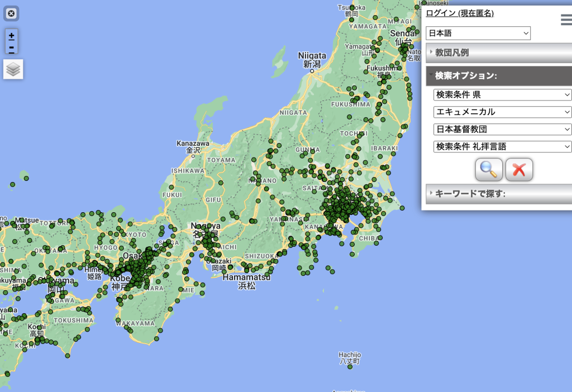572x392 pixels.
Task: Click the Niigata city label on map
Action: click(x=312, y=56)
